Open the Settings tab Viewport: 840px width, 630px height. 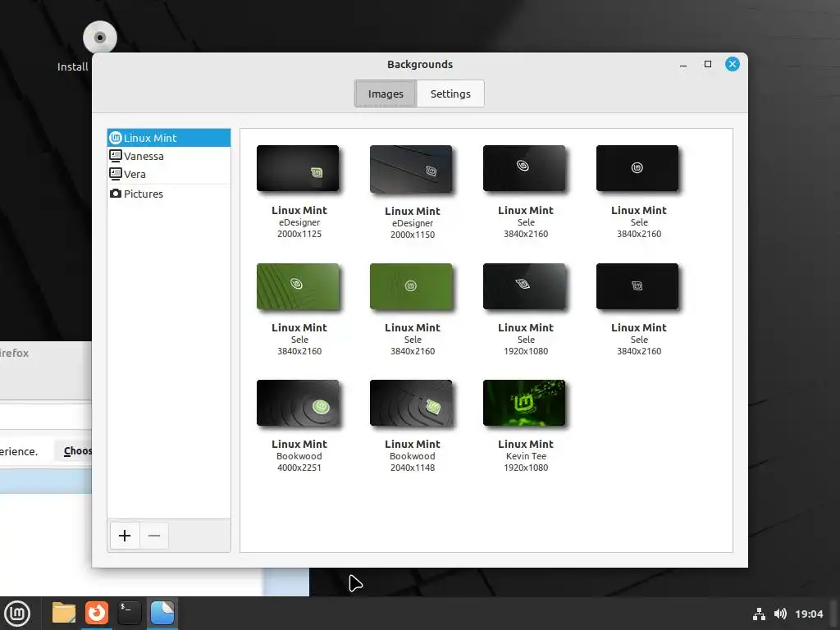point(450,94)
